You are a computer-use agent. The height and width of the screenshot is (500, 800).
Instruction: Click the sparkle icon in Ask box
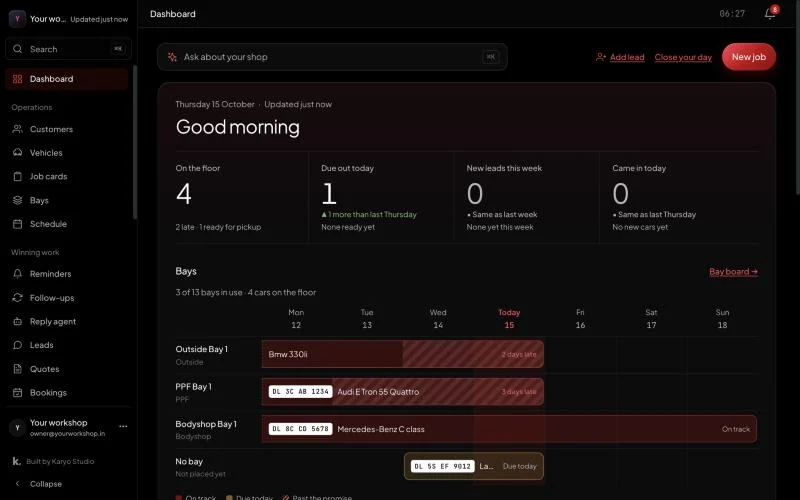click(x=172, y=57)
